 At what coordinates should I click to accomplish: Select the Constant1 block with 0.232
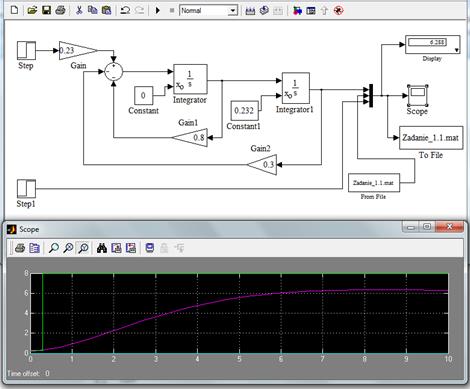(245, 110)
